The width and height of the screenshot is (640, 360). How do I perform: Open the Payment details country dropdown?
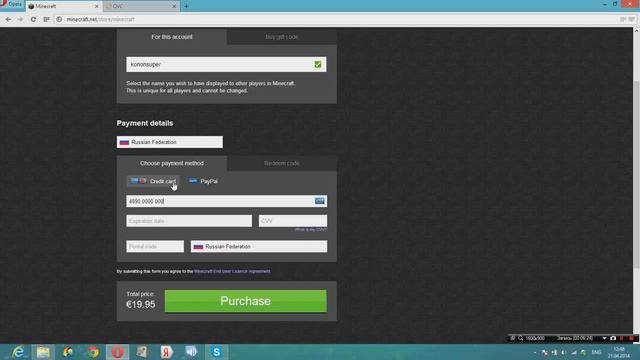170,142
